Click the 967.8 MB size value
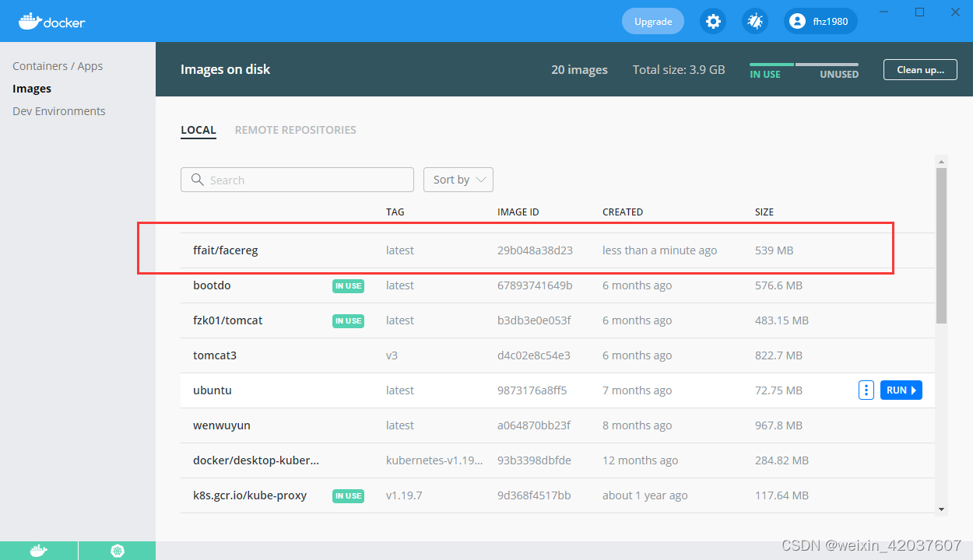This screenshot has width=973, height=560. 778,425
